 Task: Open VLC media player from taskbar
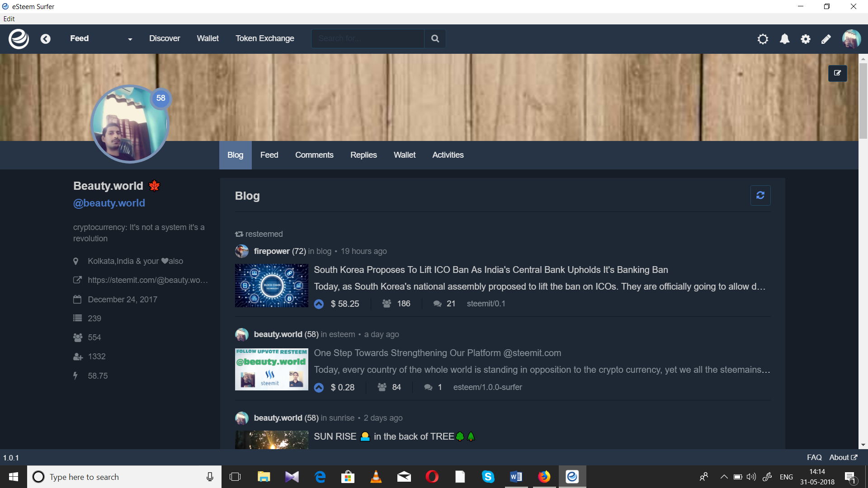(376, 477)
